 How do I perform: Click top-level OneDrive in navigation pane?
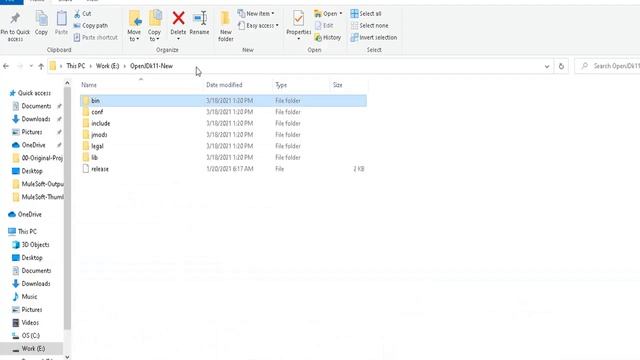[x=25, y=214]
